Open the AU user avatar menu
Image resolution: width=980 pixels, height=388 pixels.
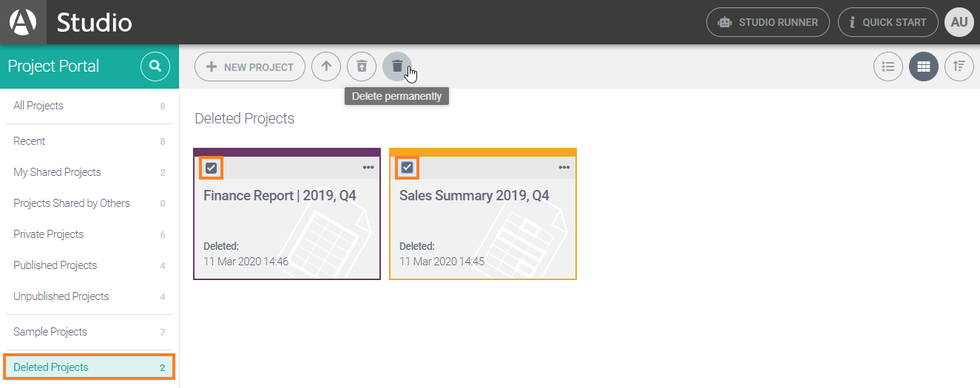click(959, 22)
